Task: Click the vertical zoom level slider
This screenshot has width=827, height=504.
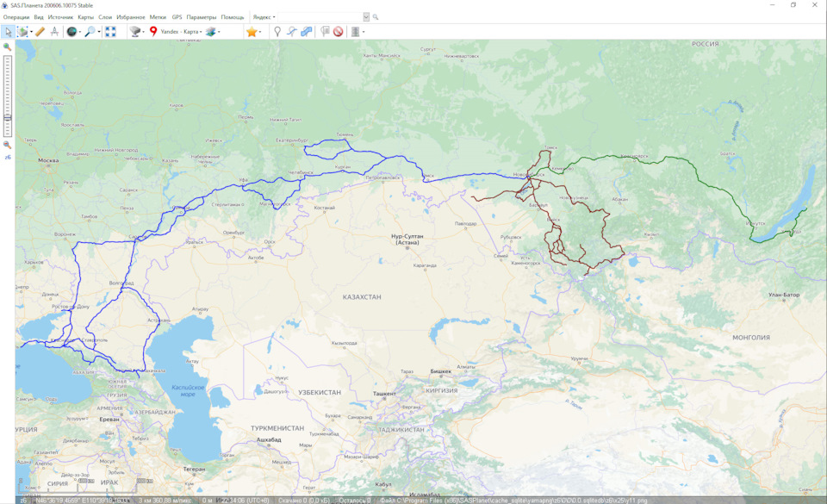Action: 8,95
